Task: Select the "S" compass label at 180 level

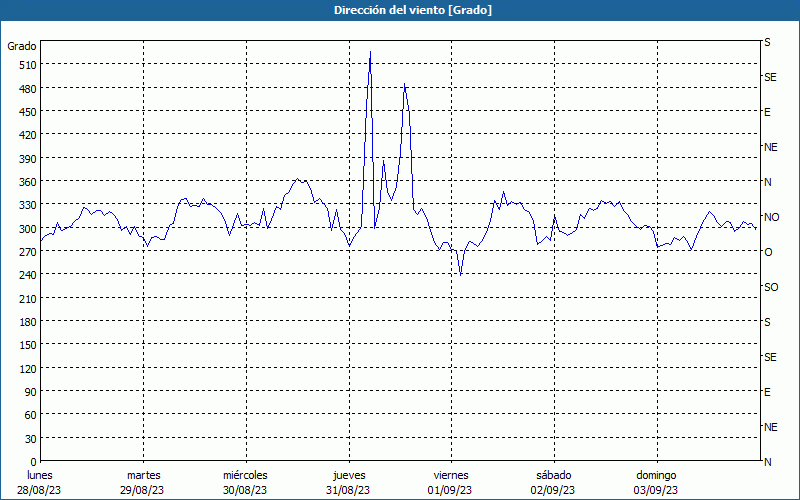Action: coord(767,322)
